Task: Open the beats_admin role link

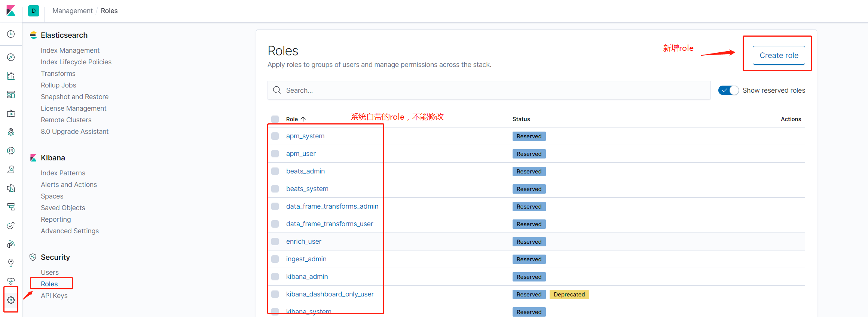Action: (305, 171)
